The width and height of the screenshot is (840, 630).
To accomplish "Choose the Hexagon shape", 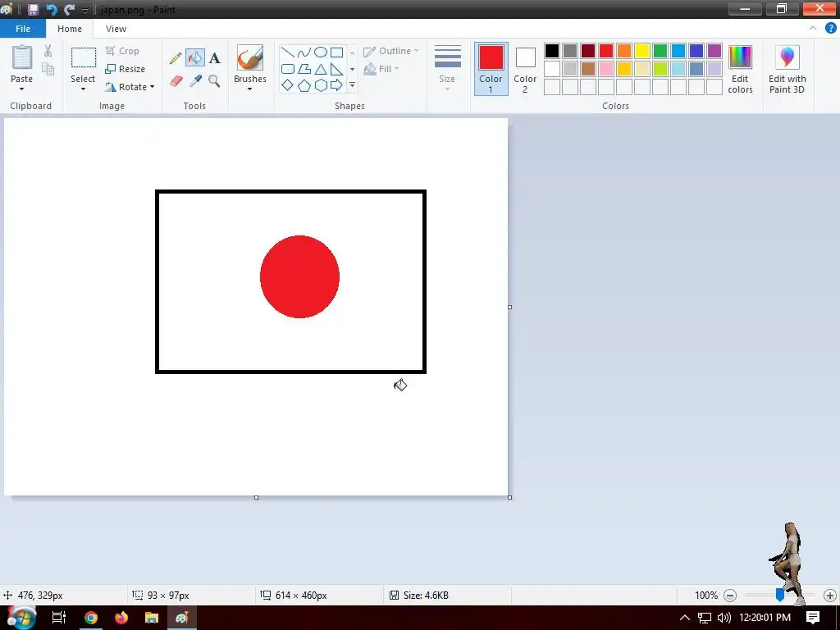I will [321, 85].
